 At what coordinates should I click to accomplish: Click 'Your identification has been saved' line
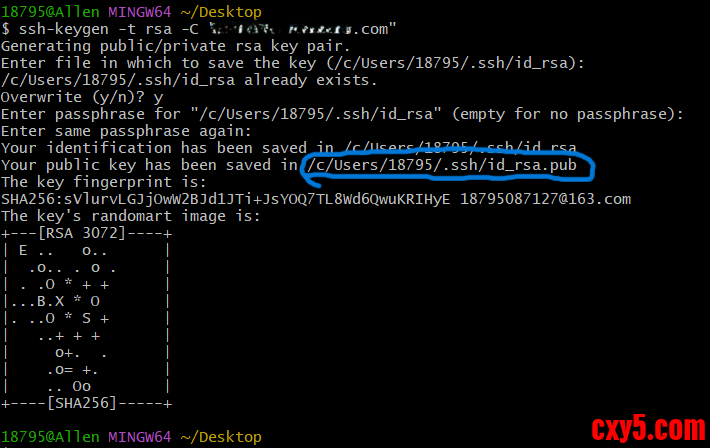[150, 148]
